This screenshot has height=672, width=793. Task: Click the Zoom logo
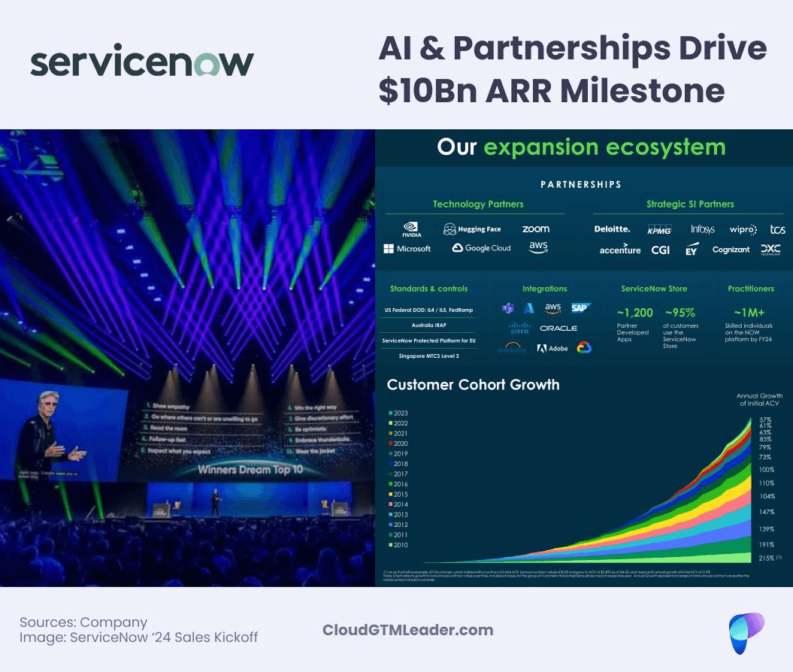[x=536, y=229]
